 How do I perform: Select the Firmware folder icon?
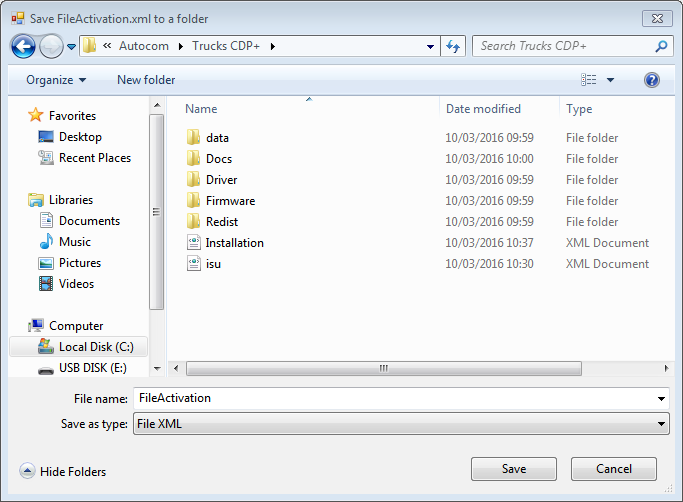pos(193,200)
